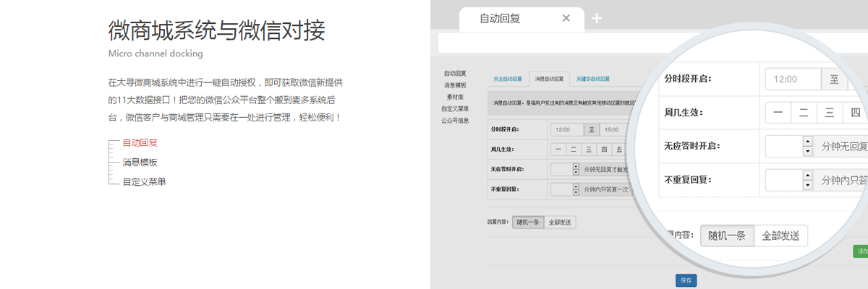Click the blue 保存 button
Image resolution: width=868 pixels, height=289 pixels.
pos(685,280)
